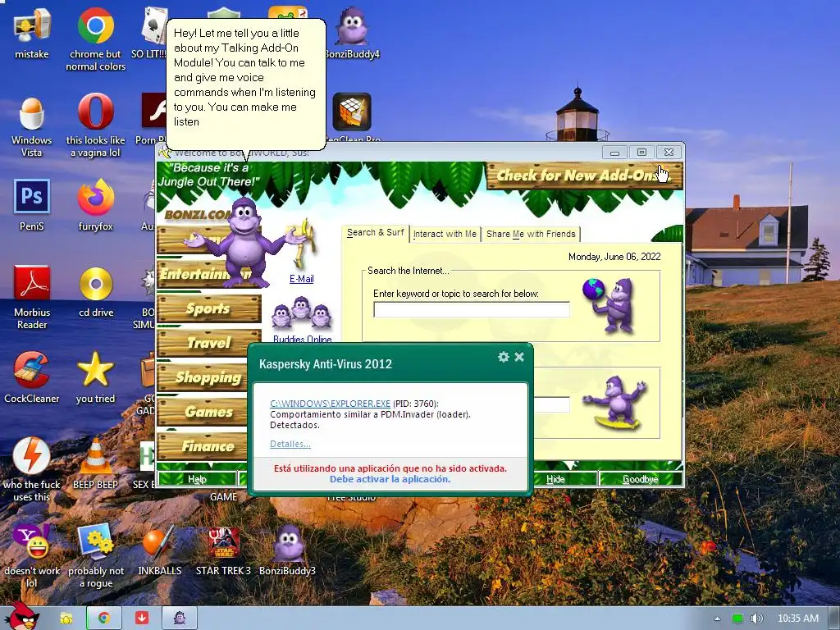840x630 pixels.
Task: Click the Bonzi holding globe image
Action: [x=610, y=305]
